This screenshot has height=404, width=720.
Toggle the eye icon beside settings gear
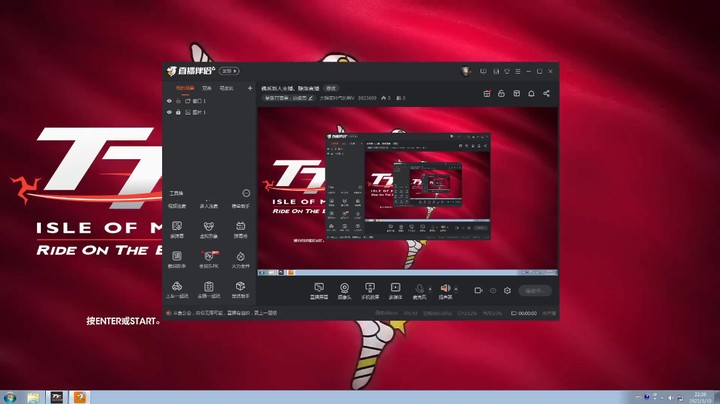point(493,291)
